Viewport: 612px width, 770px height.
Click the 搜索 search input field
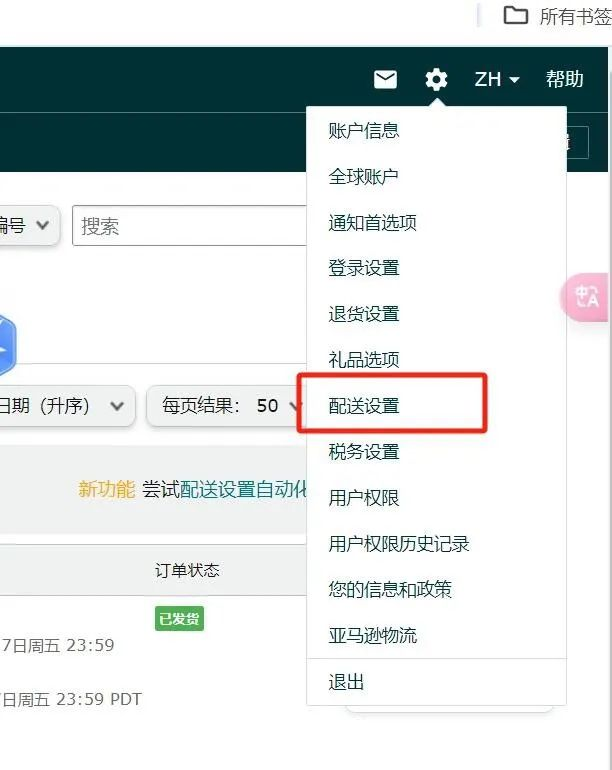click(190, 226)
